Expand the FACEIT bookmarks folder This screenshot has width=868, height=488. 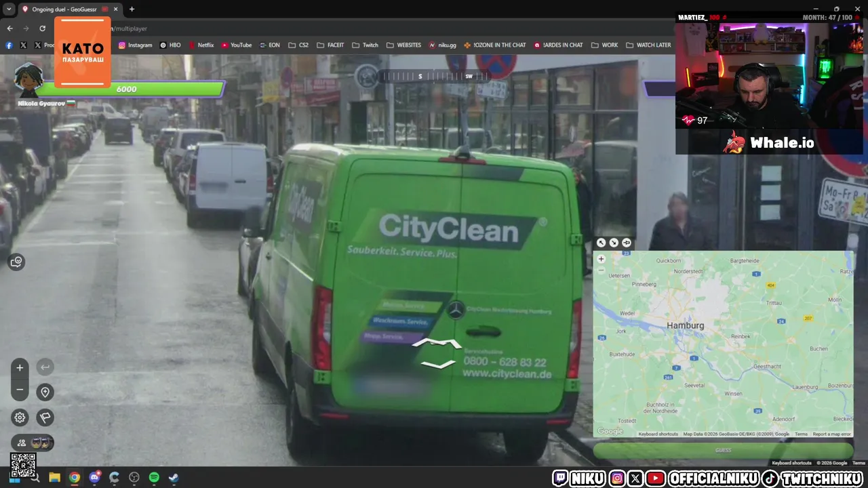(330, 45)
